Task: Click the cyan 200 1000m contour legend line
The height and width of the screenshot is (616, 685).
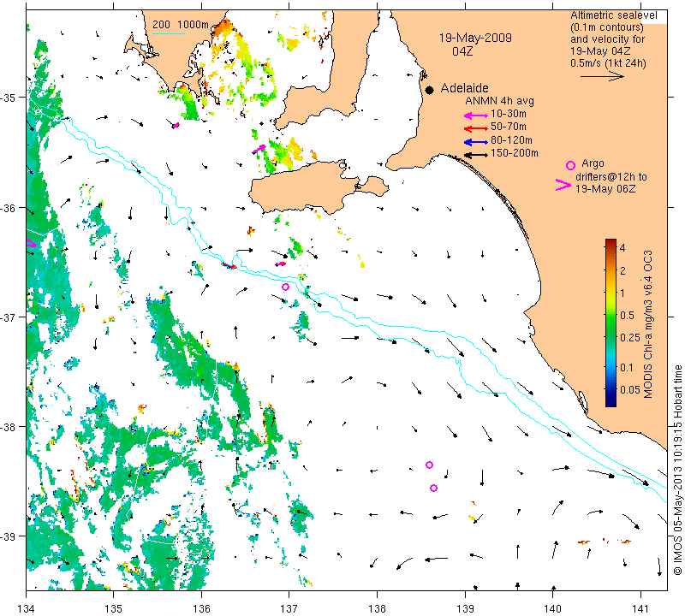Action: tap(168, 33)
